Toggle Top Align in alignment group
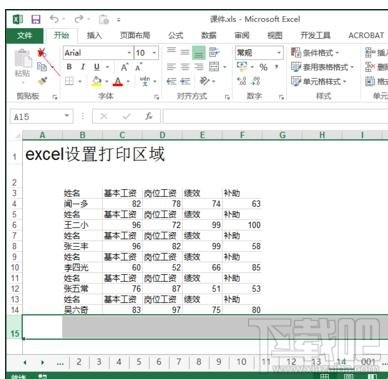Image resolution: width=388 pixels, height=379 pixels. click(x=171, y=52)
